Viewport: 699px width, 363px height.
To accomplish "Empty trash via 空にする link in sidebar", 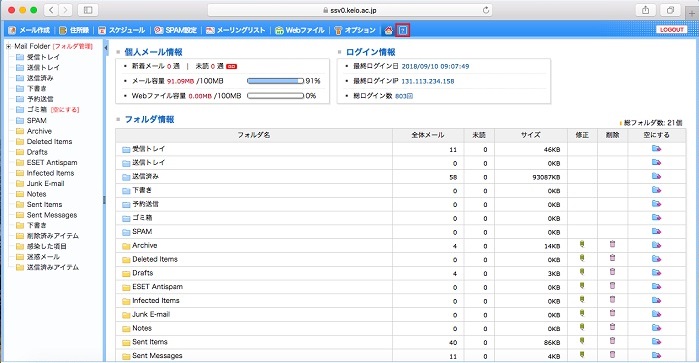I will (x=65, y=109).
